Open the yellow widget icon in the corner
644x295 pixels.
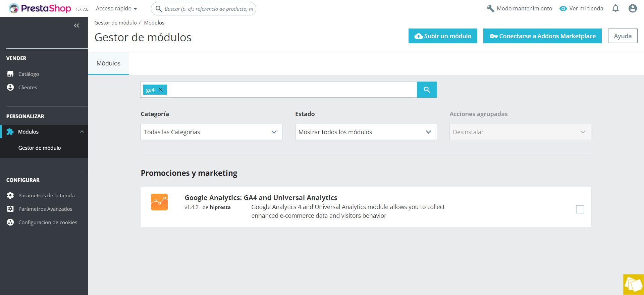(633, 285)
